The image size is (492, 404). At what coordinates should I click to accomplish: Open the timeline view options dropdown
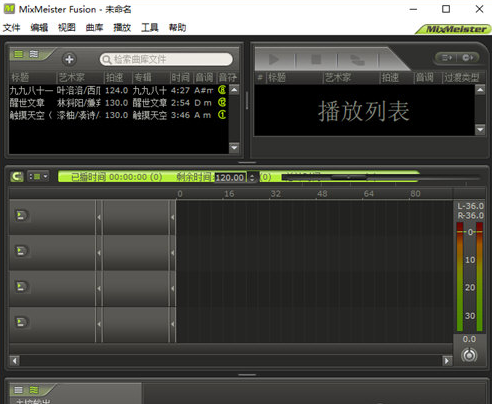click(x=38, y=176)
